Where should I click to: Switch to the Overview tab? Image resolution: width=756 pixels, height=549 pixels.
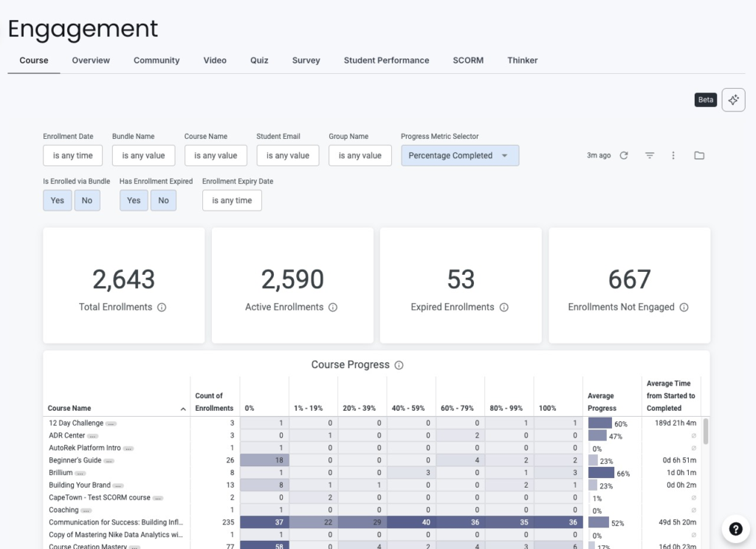91,61
